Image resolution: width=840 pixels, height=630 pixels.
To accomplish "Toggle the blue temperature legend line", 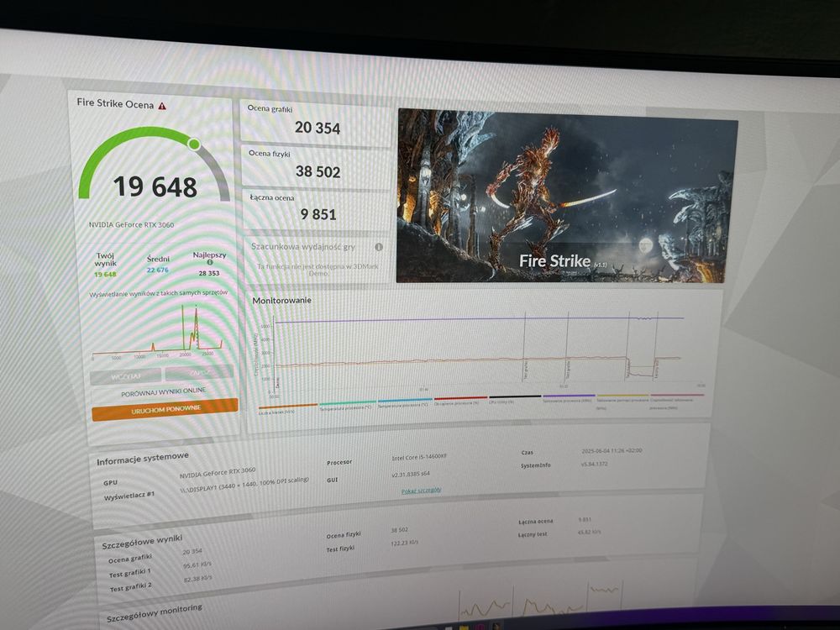I will [405, 402].
